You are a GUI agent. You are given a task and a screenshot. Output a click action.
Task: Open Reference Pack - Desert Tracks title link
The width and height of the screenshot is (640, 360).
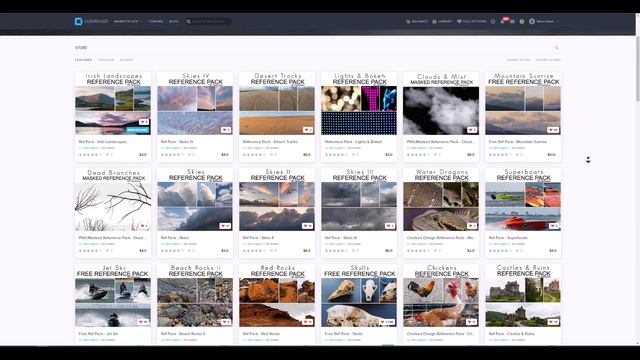(x=270, y=142)
